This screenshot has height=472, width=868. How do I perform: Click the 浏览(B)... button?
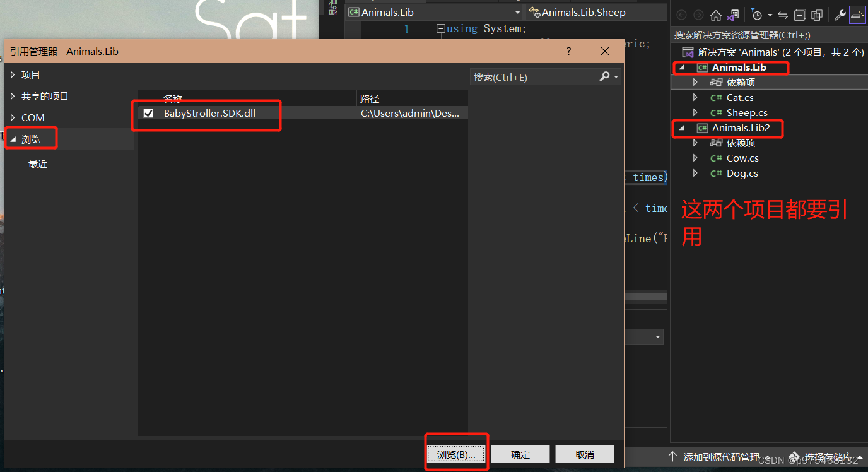point(456,454)
